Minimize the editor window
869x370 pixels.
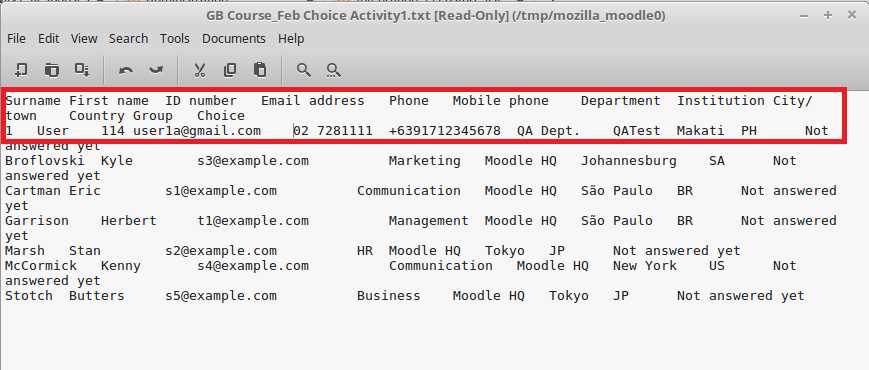804,16
